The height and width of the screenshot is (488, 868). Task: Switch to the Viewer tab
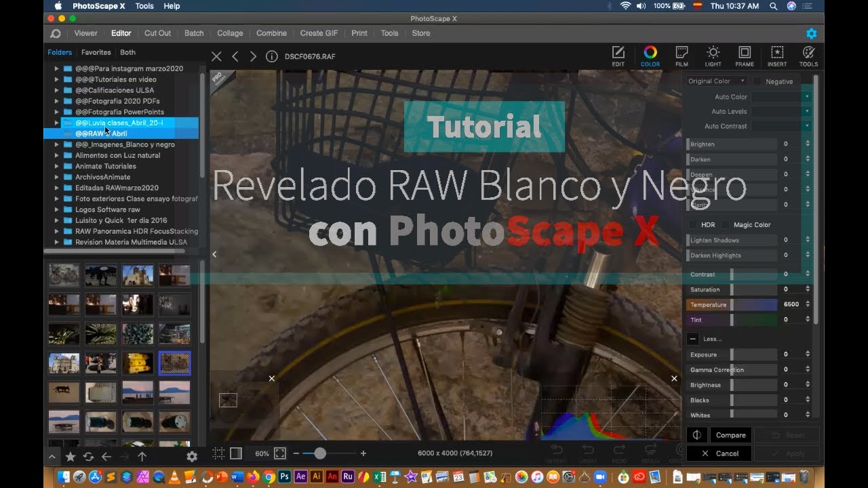click(x=86, y=33)
